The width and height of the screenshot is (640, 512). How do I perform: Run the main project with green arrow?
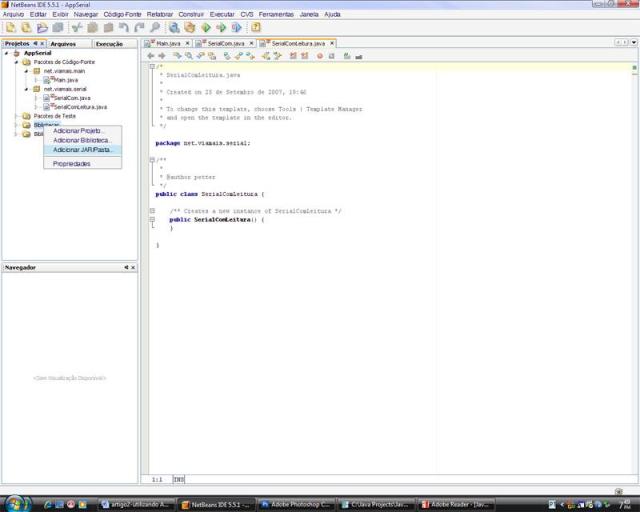tap(205, 28)
